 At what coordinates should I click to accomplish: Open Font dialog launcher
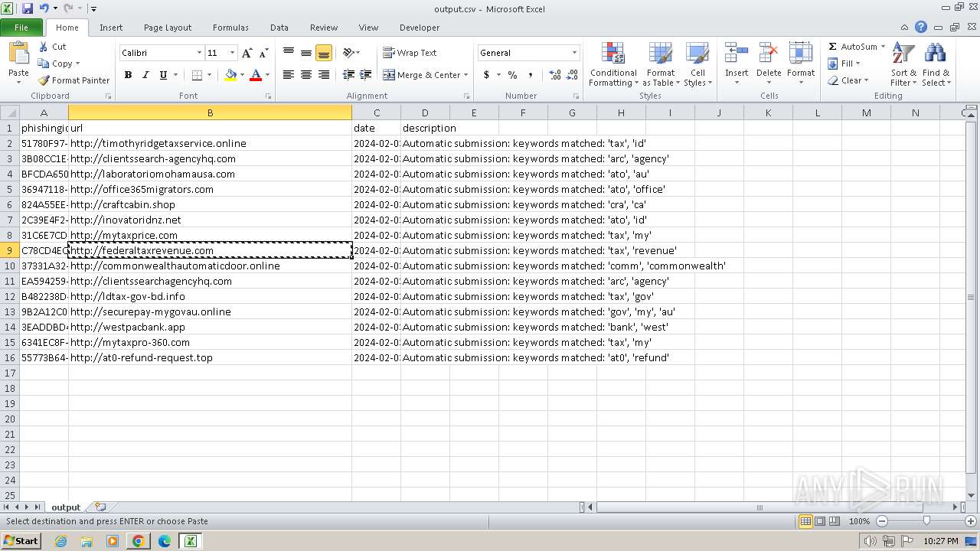click(269, 96)
